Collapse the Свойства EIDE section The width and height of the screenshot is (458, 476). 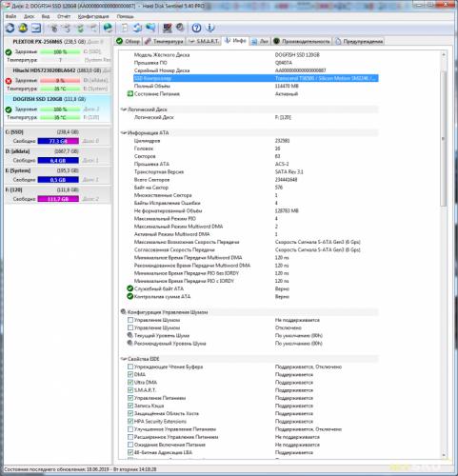124,359
